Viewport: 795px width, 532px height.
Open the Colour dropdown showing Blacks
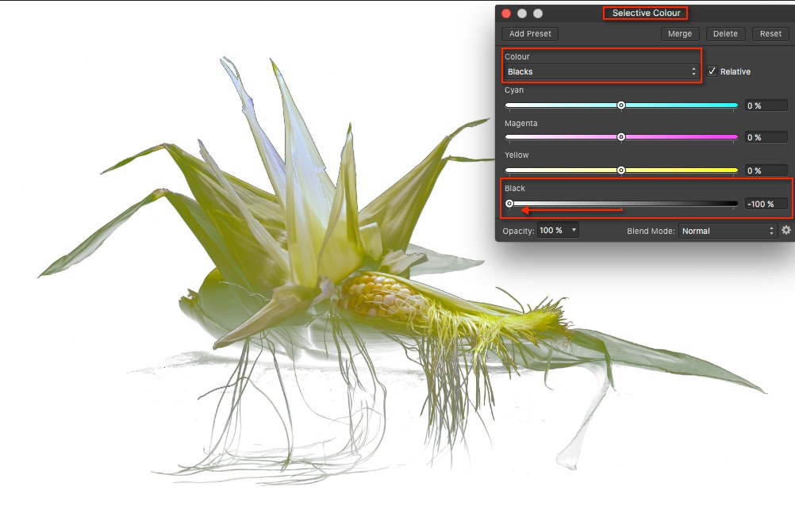602,72
